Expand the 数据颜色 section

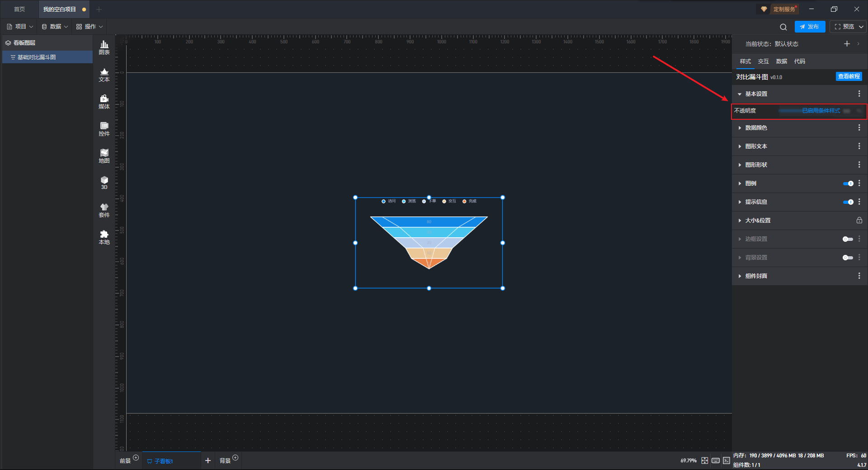(x=756, y=128)
